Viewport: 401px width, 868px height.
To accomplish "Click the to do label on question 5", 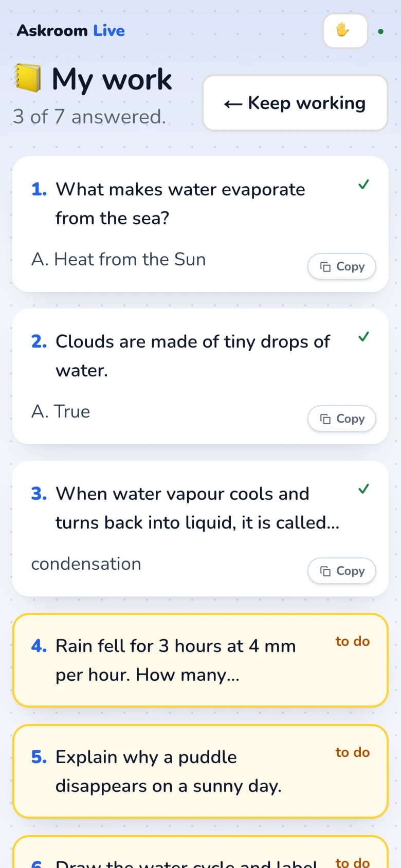I will [353, 752].
